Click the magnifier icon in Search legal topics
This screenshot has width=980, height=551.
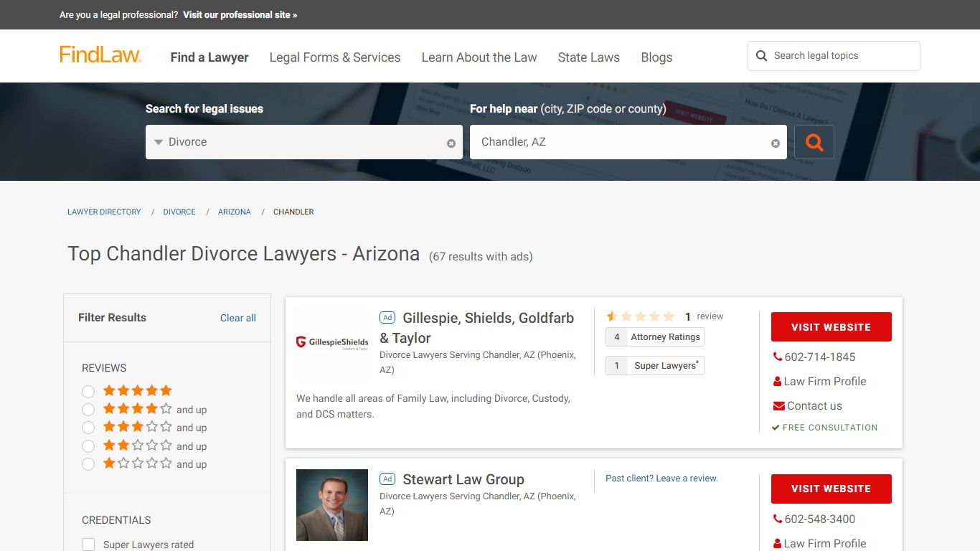[762, 56]
